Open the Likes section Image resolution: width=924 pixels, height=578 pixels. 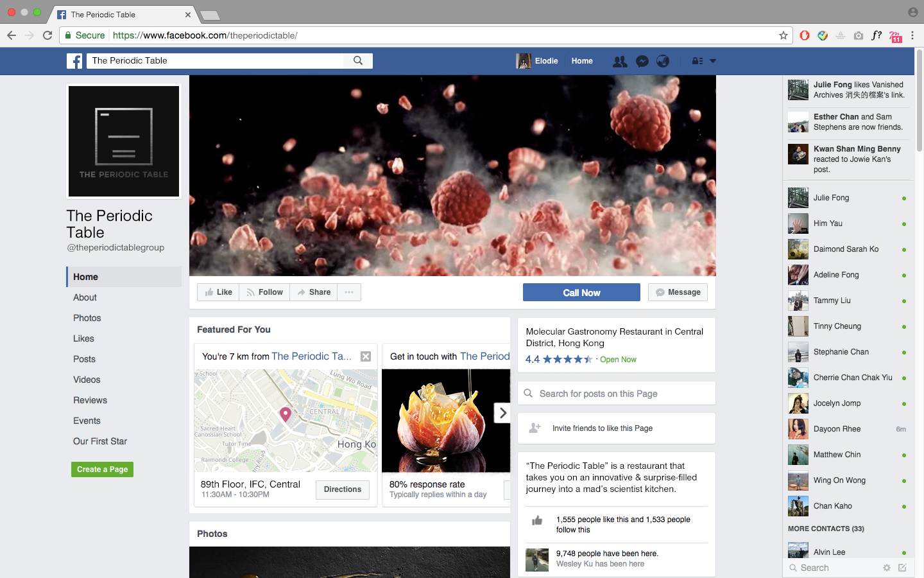(x=83, y=338)
